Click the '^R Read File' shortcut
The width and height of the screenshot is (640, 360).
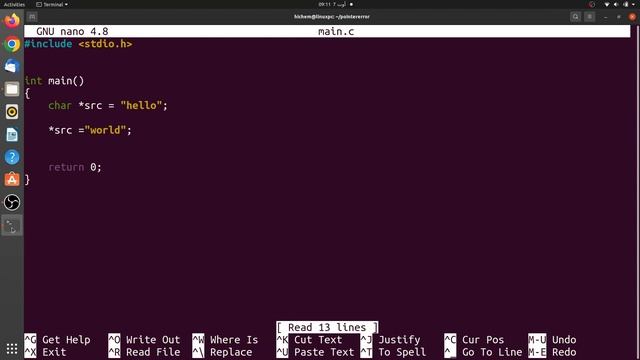144,352
